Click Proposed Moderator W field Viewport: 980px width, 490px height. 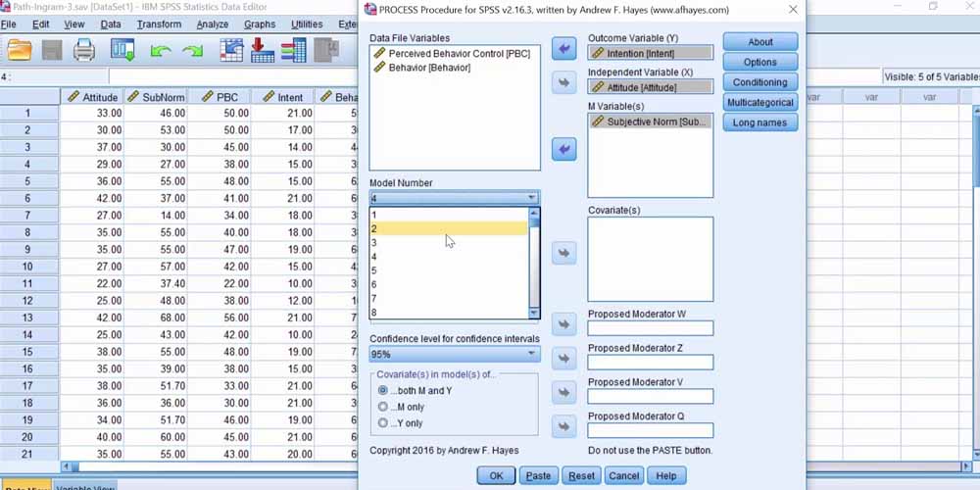coord(650,328)
